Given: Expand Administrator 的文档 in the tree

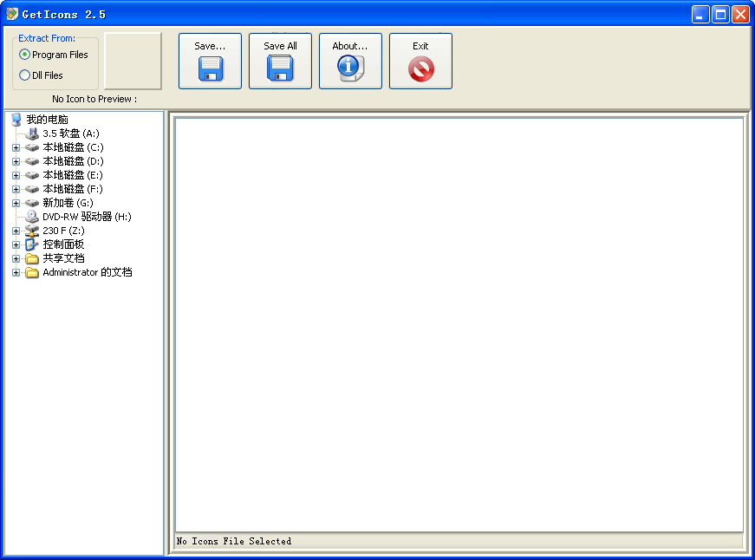Looking at the screenshot, I should pos(15,272).
